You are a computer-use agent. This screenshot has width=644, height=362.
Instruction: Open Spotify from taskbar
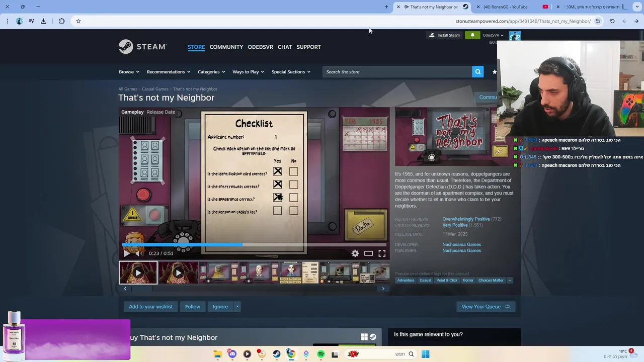(x=321, y=354)
